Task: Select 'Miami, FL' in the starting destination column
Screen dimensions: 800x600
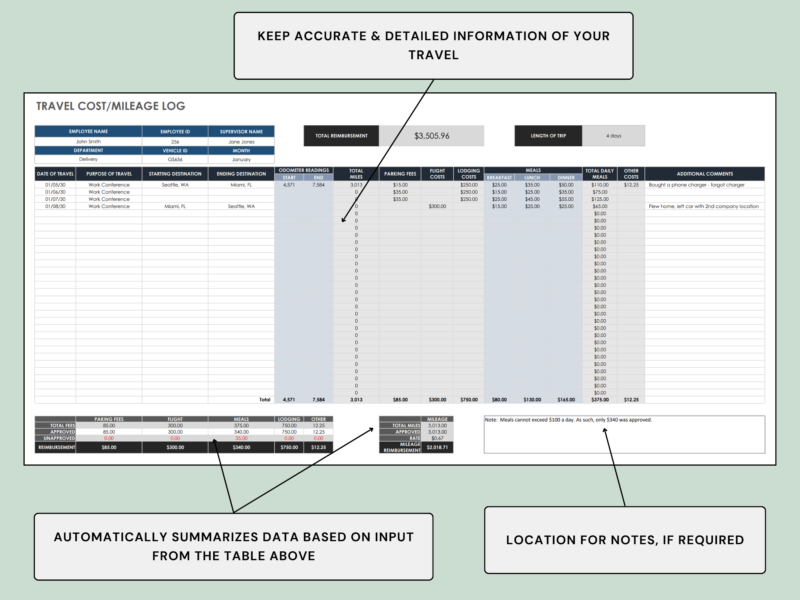Action: tap(175, 206)
